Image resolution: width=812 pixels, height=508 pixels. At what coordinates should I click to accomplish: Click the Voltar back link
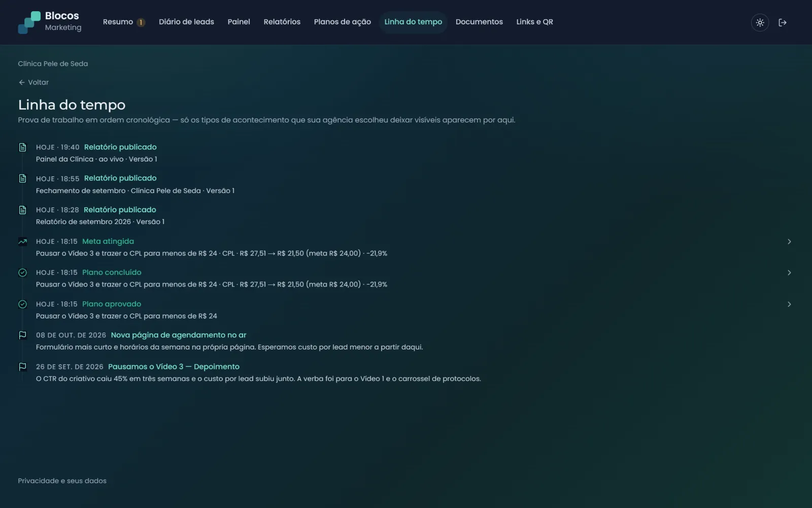(x=33, y=82)
